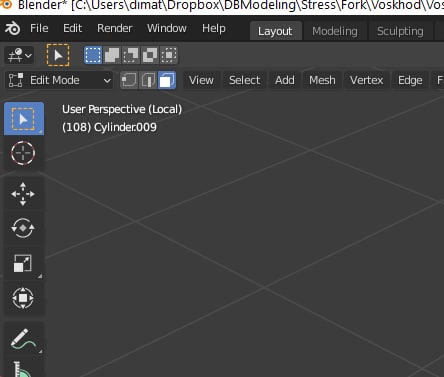The image size is (444, 377).
Task: Select the Measure tool
Action: [x=23, y=367]
